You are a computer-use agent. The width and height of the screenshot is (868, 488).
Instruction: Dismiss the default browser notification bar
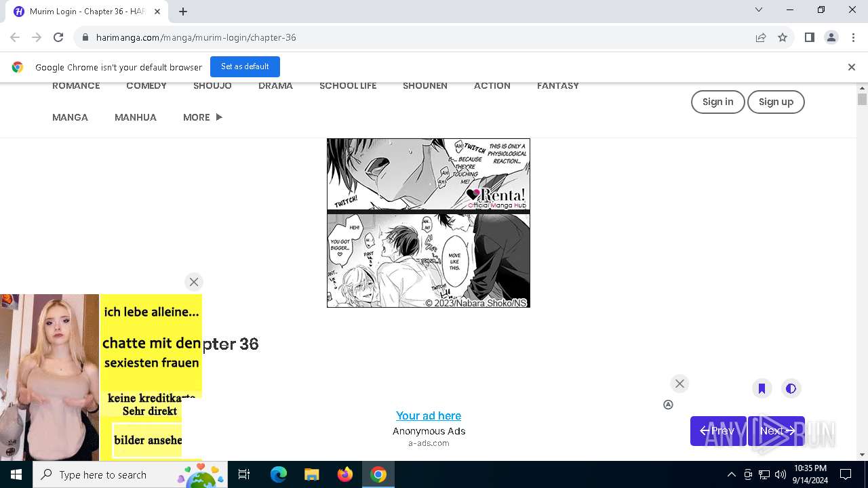852,67
